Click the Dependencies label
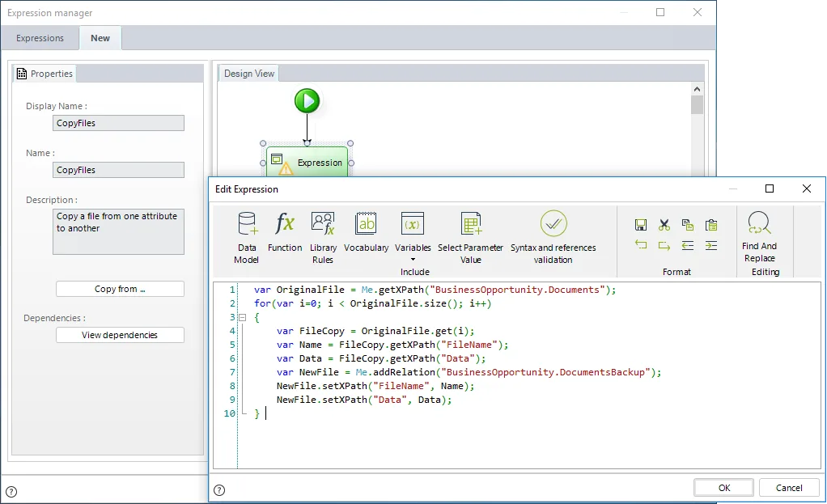Image resolution: width=827 pixels, height=504 pixels. pos(54,318)
